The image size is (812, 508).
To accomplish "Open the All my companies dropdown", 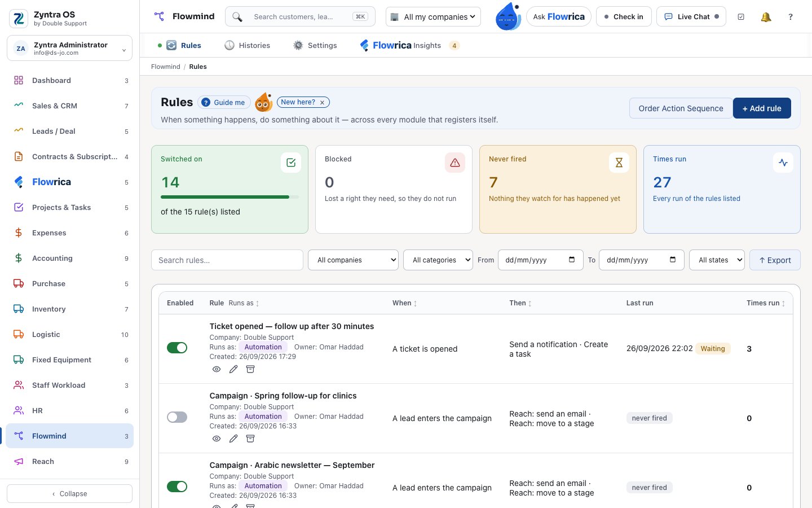I will (x=434, y=17).
